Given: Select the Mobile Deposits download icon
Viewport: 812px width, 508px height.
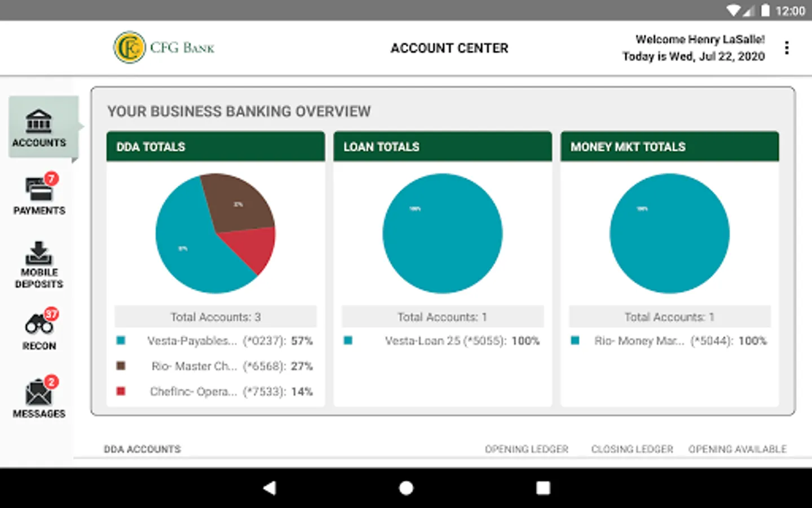Looking at the screenshot, I should pyautogui.click(x=38, y=253).
